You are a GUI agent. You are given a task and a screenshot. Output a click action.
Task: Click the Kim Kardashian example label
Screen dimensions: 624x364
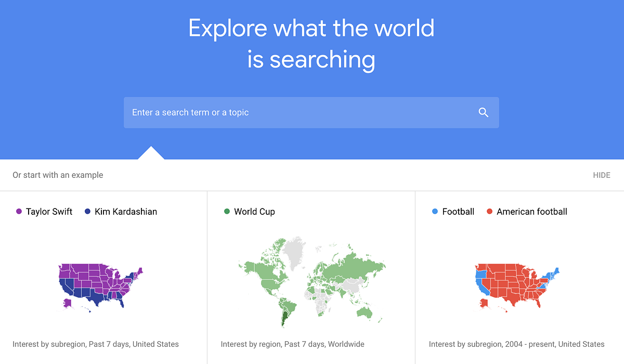pyautogui.click(x=125, y=211)
